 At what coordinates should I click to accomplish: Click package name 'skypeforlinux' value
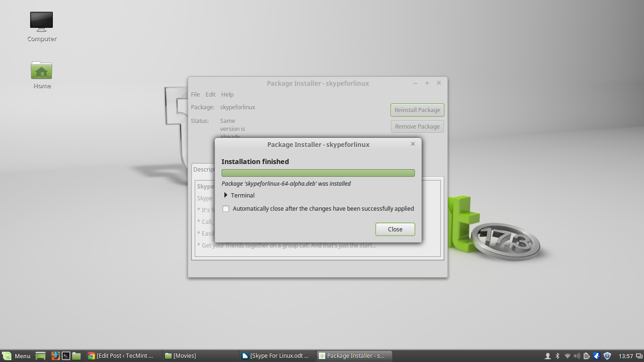click(x=238, y=107)
